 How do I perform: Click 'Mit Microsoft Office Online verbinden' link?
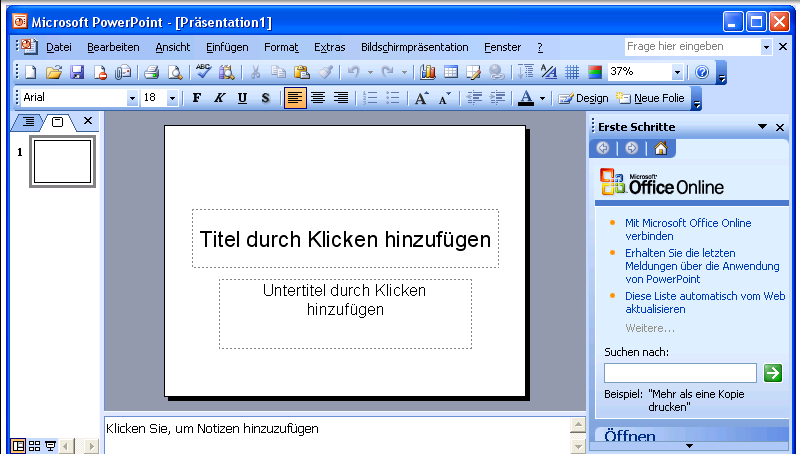tap(688, 230)
